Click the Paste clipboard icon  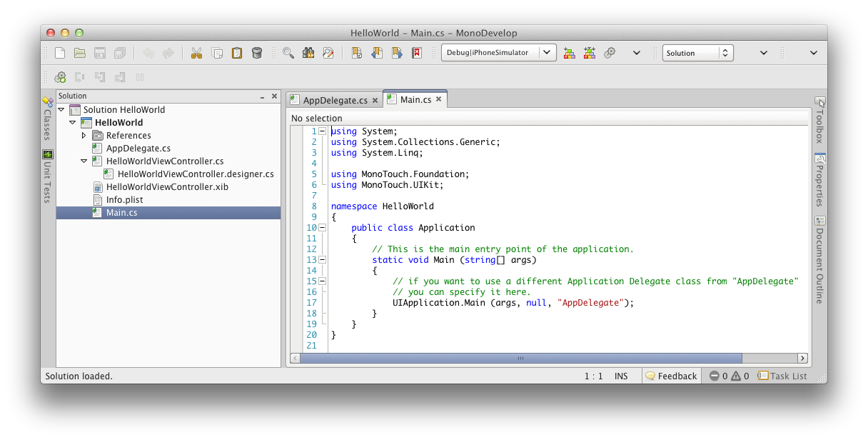coord(236,52)
